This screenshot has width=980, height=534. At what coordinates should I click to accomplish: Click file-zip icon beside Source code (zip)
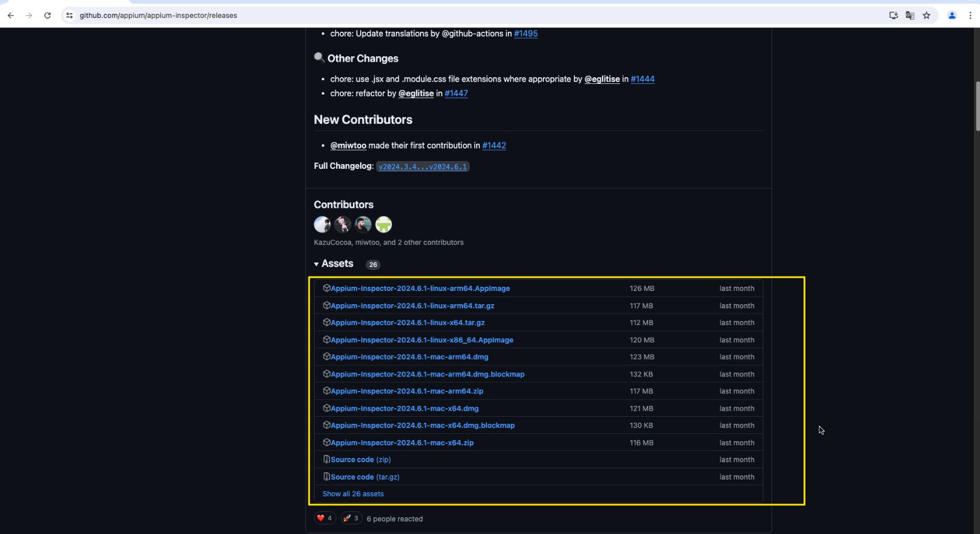(326, 459)
